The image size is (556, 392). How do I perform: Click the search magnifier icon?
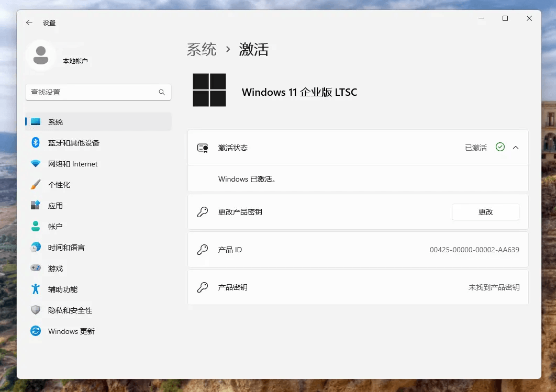point(162,92)
